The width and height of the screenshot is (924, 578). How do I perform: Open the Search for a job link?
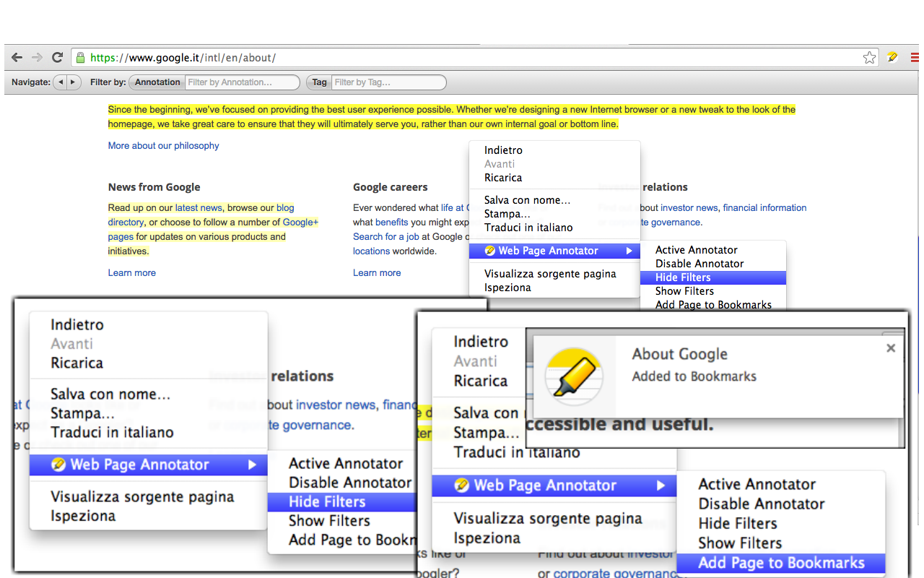[x=386, y=237]
